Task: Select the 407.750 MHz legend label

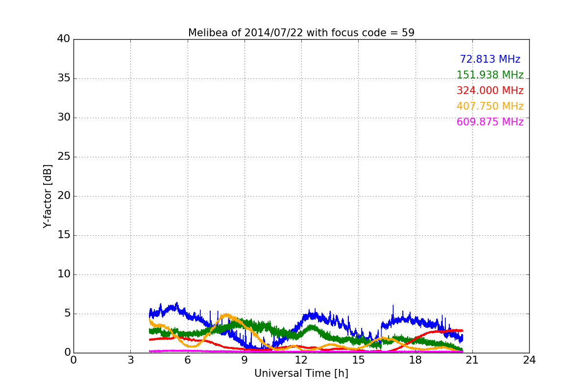Action: point(490,106)
